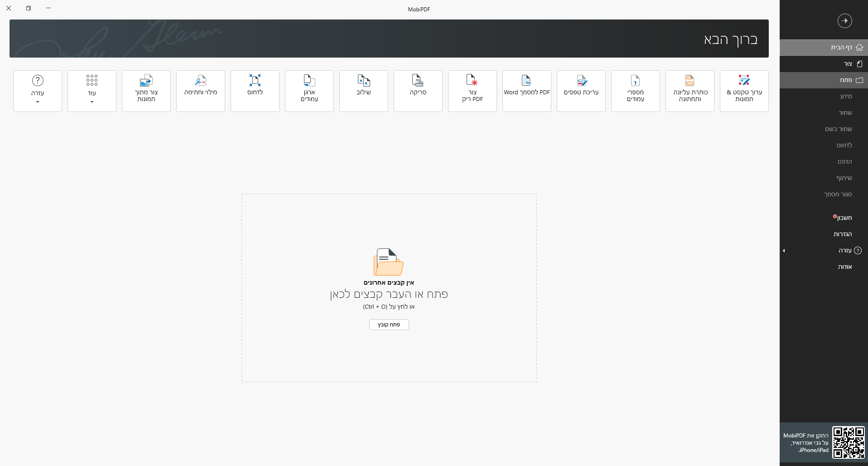The width and height of the screenshot is (868, 466).
Task: Open the Fill and Sign tool
Action: [x=200, y=91]
